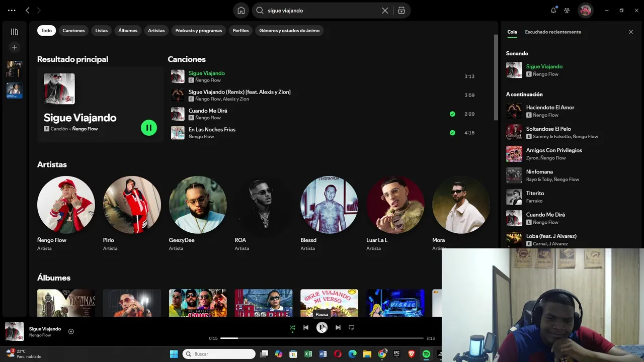Skip to next track
Image resolution: width=644 pixels, height=362 pixels.
coord(338,327)
